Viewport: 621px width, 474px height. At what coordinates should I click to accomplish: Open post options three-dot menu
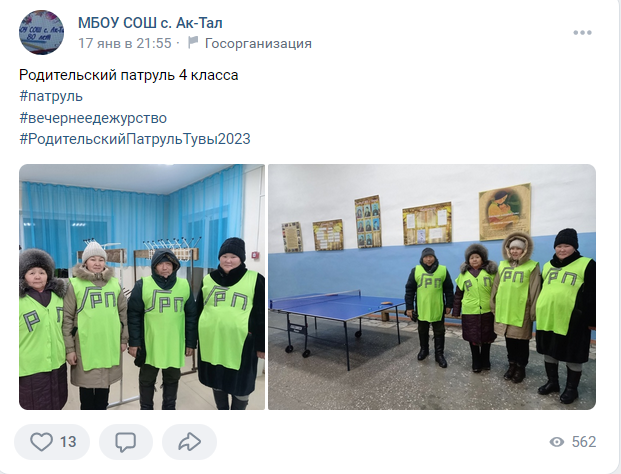[582, 32]
